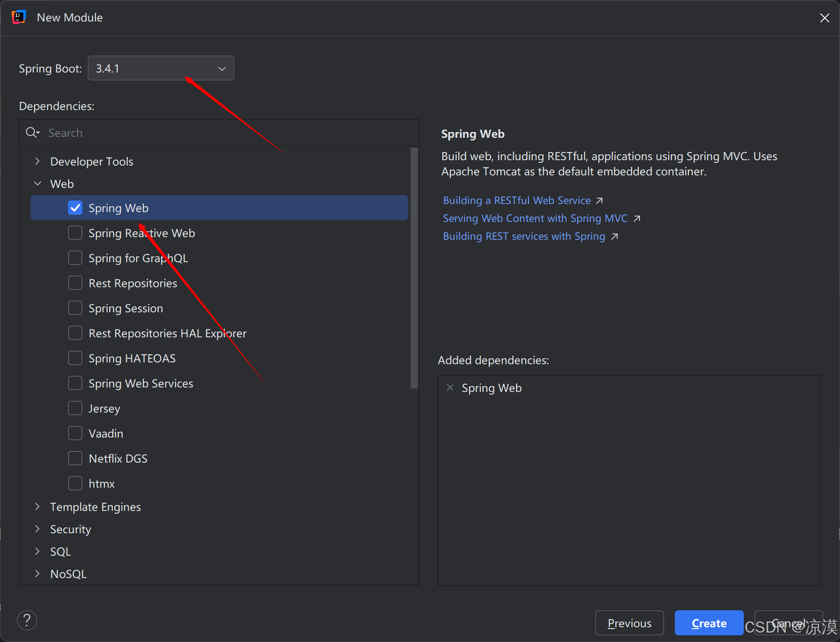The width and height of the screenshot is (840, 642).
Task: Focus the dependencies Search field
Action: (219, 133)
